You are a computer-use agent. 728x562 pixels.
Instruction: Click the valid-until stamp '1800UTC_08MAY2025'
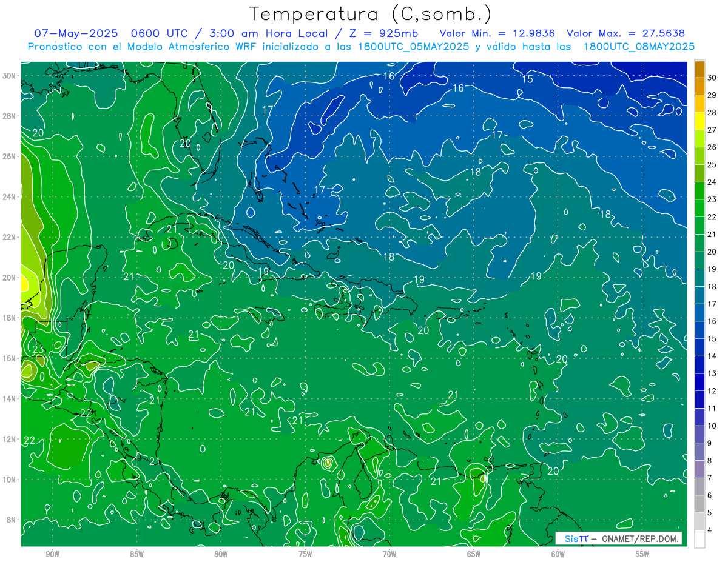coord(639,47)
